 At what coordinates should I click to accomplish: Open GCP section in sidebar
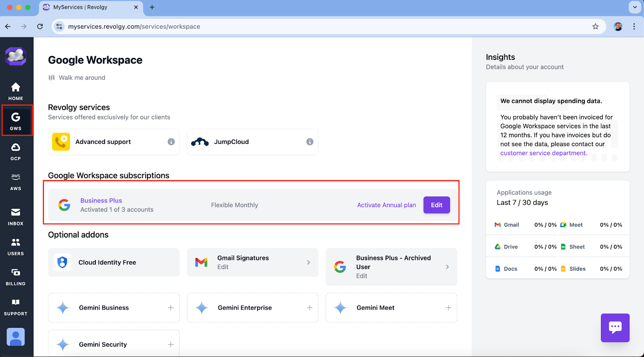[x=16, y=151]
